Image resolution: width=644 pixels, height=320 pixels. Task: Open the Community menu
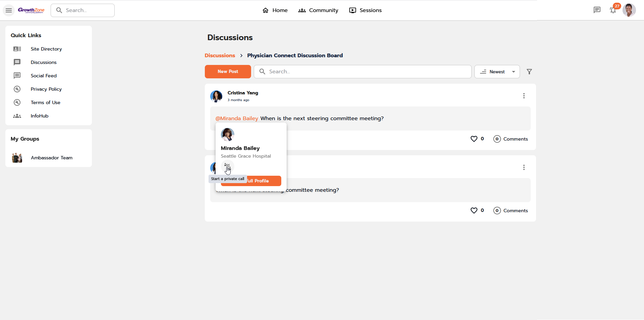click(x=318, y=10)
